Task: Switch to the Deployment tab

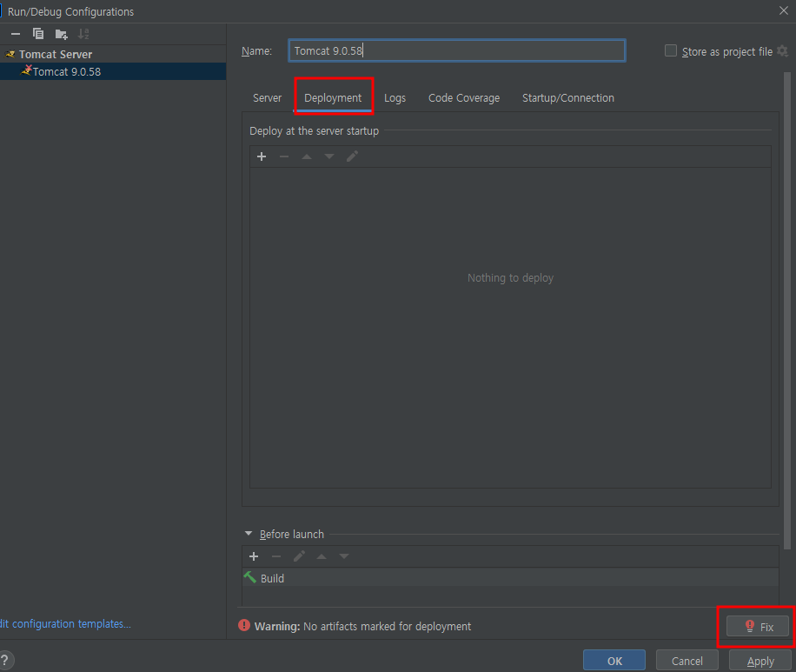Action: point(333,98)
